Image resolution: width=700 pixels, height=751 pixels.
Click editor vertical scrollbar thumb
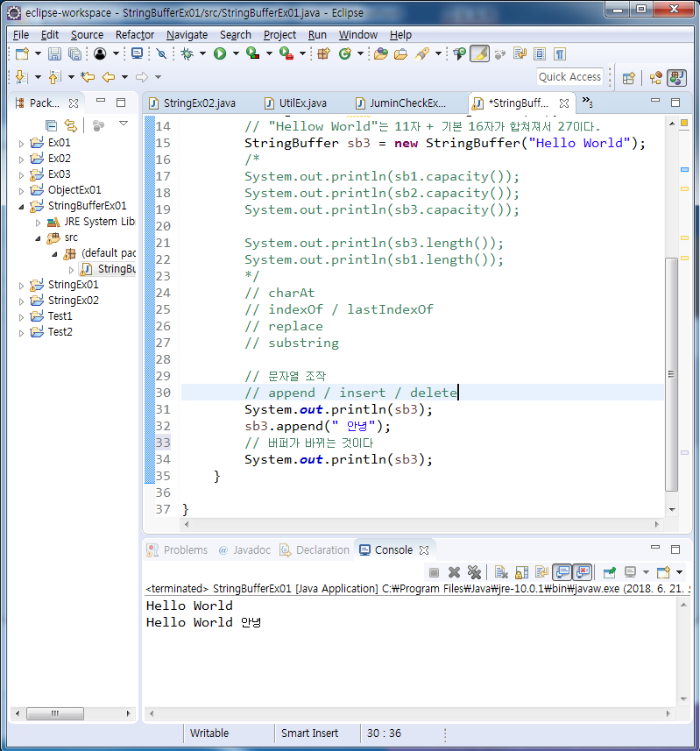coord(672,374)
